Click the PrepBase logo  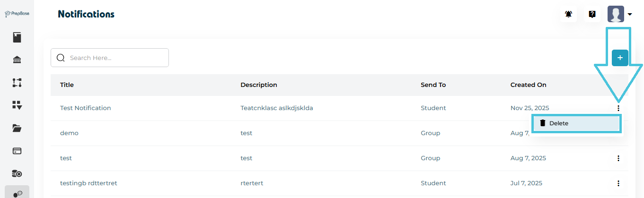pyautogui.click(x=17, y=14)
